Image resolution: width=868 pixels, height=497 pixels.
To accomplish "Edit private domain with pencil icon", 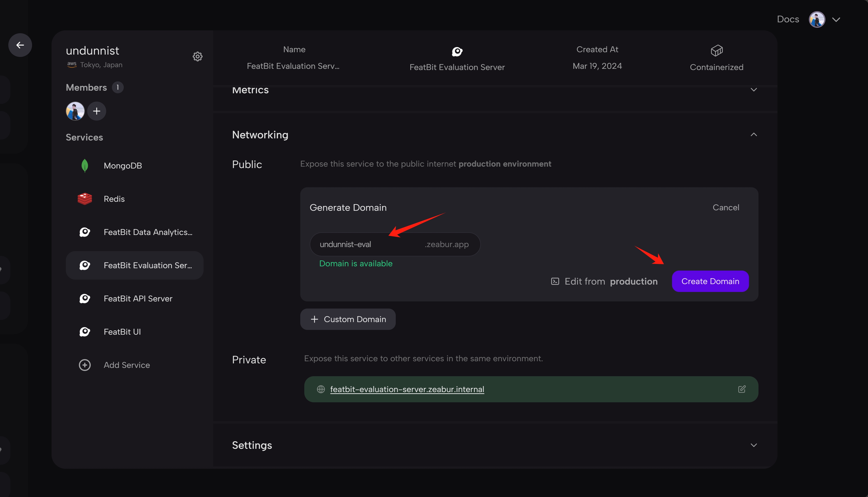I will tap(742, 389).
